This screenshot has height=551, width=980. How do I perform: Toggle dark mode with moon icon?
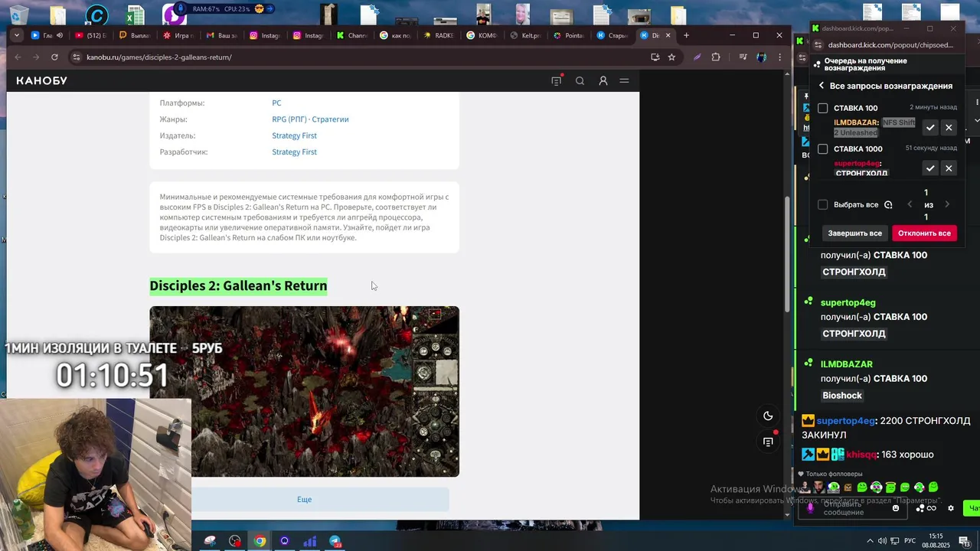768,416
